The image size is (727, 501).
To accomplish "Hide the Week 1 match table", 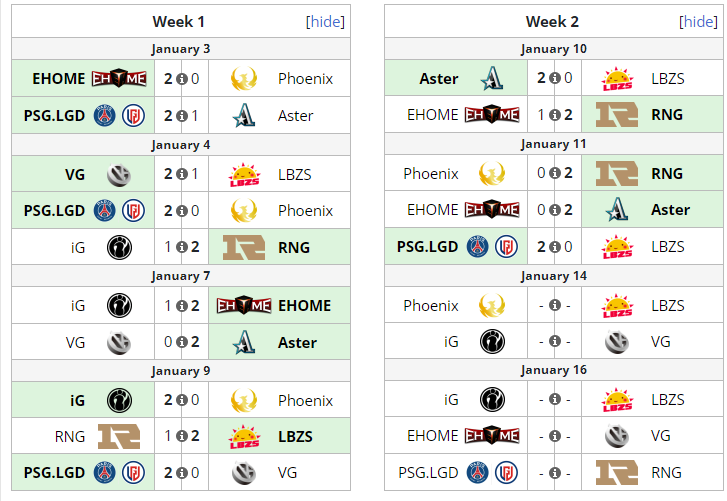I will pyautogui.click(x=325, y=22).
